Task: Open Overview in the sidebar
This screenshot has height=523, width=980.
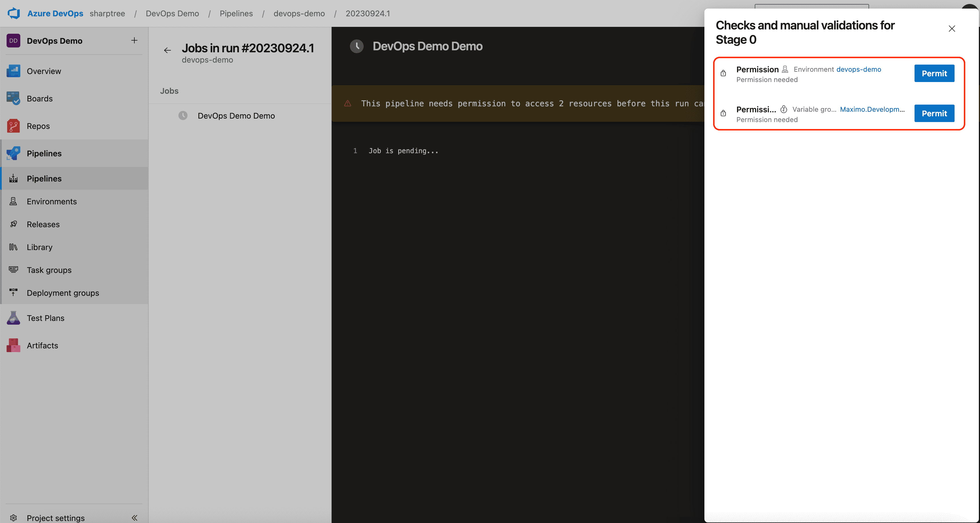Action: 74,71
